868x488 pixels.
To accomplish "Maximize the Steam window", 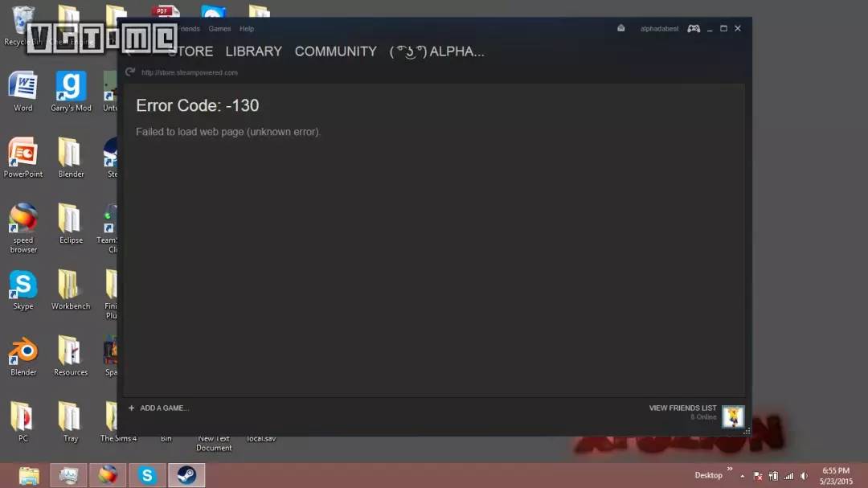I will coord(723,28).
